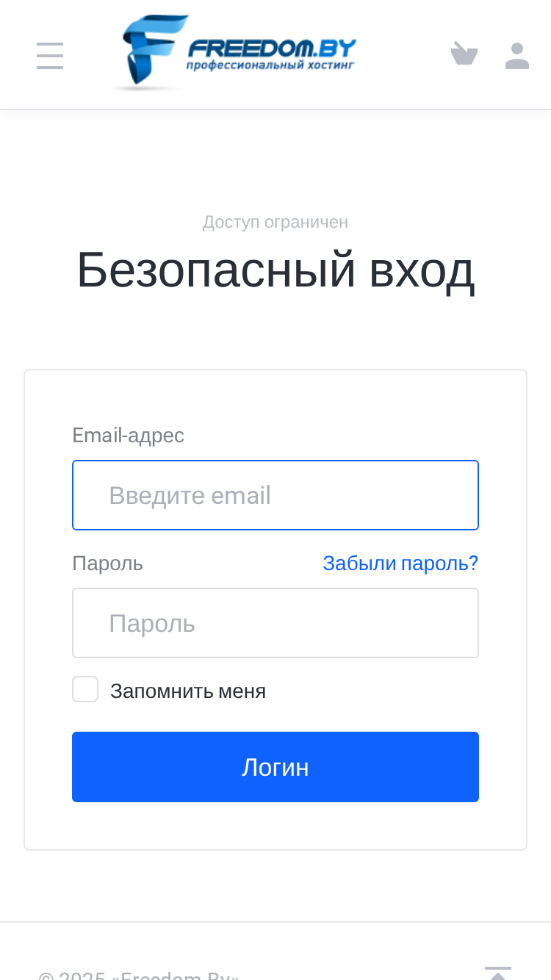Submit form with blue 'Логин' button
Image resolution: width=551 pixels, height=980 pixels.
[x=275, y=767]
